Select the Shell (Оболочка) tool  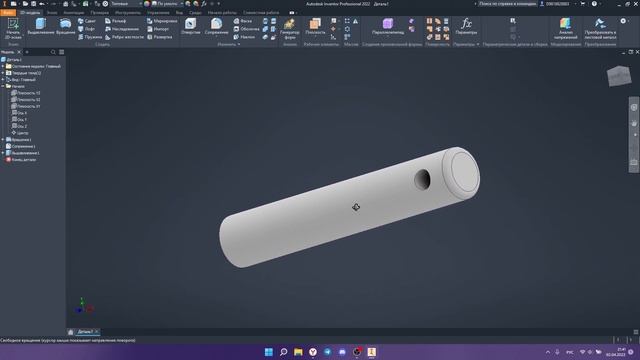[x=246, y=29]
